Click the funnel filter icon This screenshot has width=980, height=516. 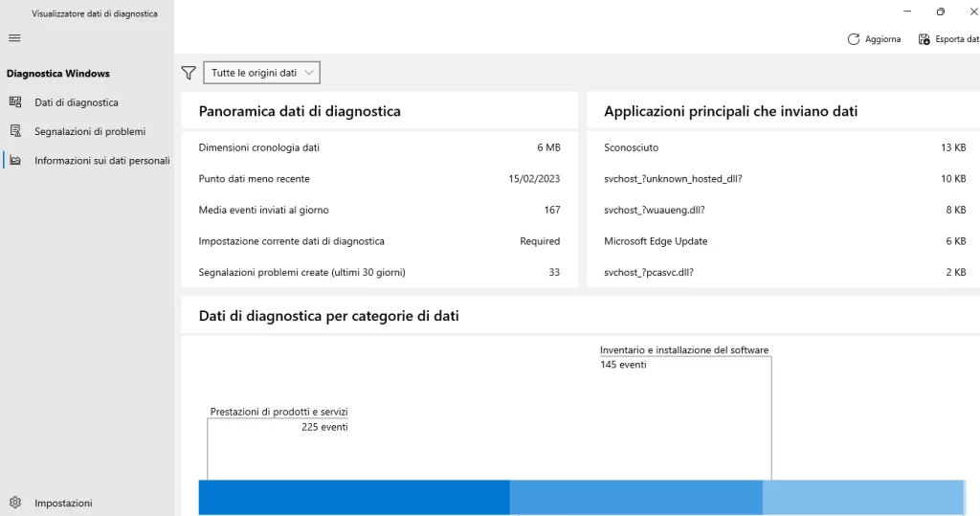[189, 73]
